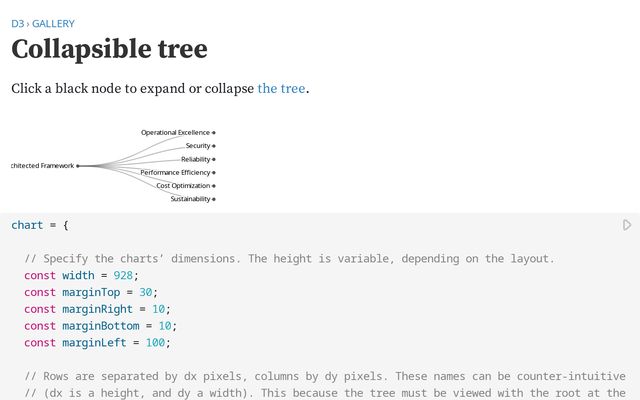Click the Security node label
Image resolution: width=640 pixels, height=400 pixels.
(198, 146)
